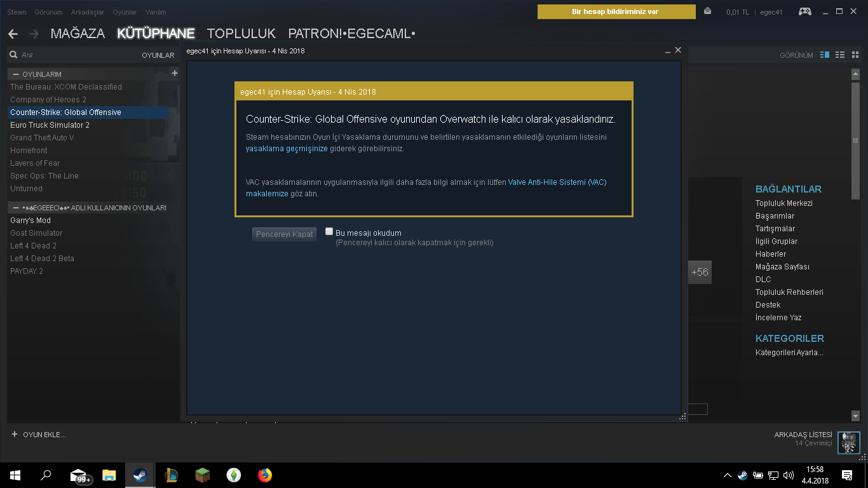Click the library scrollbar down arrow

(x=855, y=416)
